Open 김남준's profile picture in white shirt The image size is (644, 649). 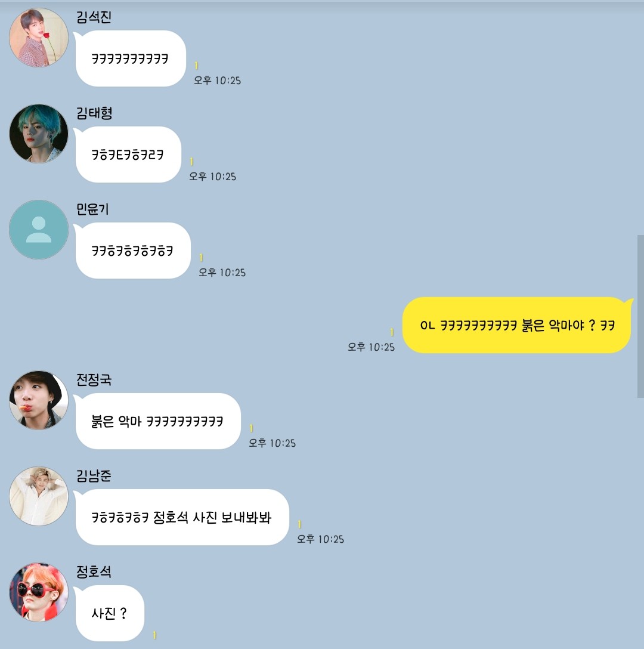click(x=39, y=496)
